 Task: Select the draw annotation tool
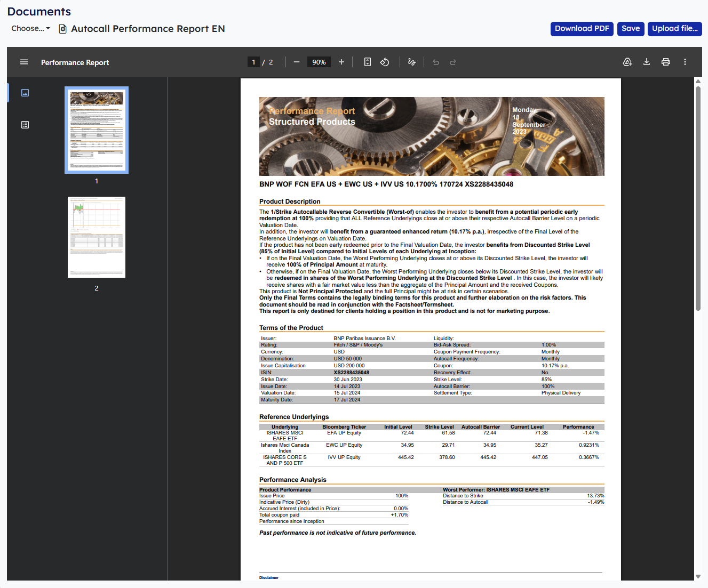[411, 62]
